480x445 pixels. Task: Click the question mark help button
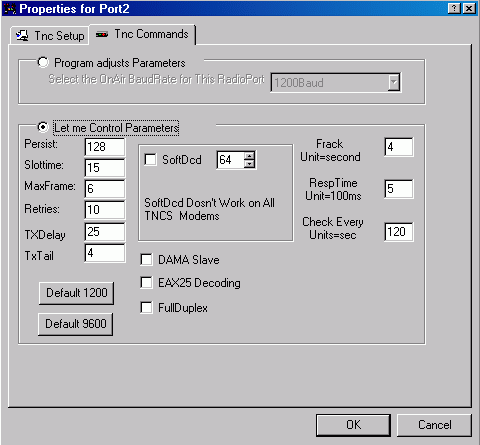point(454,8)
